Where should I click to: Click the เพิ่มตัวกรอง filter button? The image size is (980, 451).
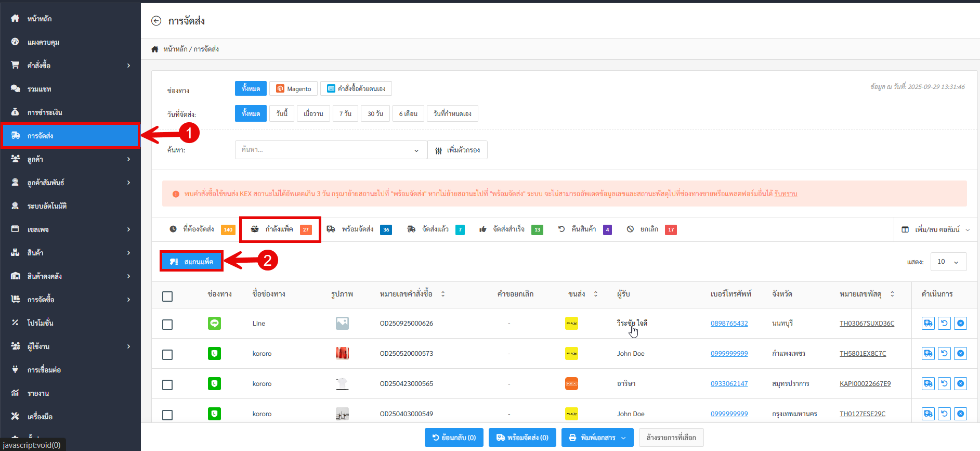(458, 150)
